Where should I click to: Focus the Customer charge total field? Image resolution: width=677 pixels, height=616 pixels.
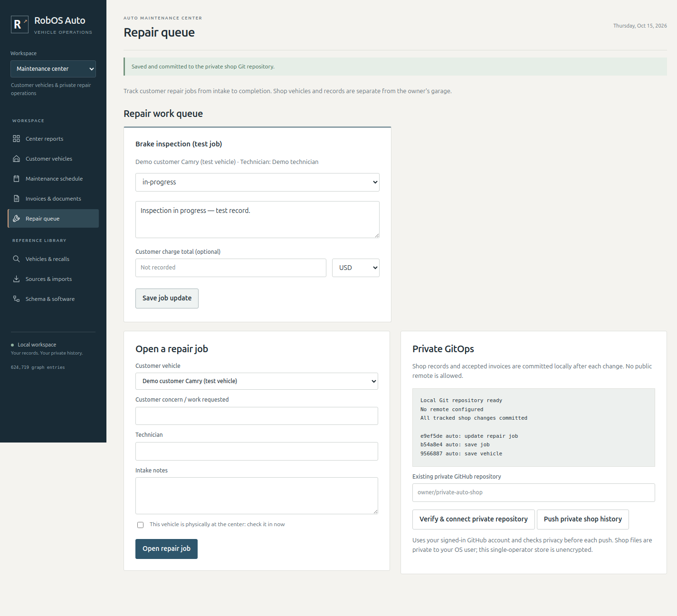click(231, 268)
